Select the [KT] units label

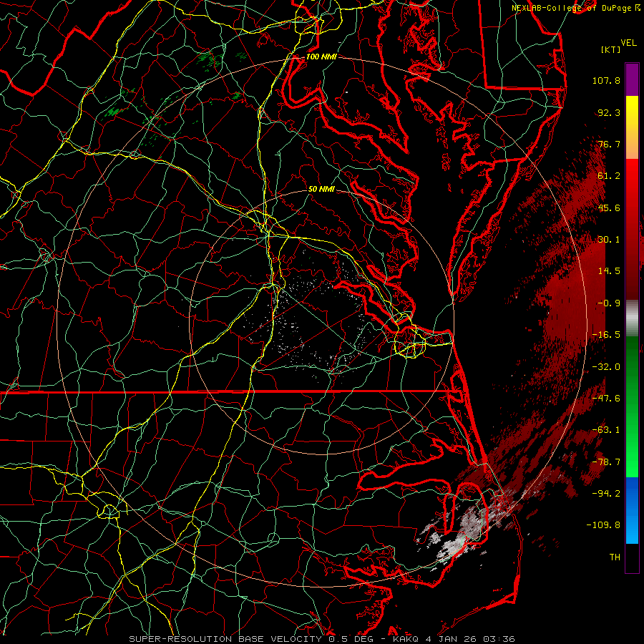pyautogui.click(x=611, y=49)
